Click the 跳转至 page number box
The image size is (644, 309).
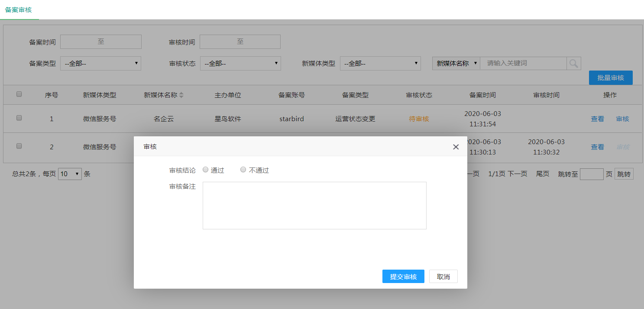592,174
